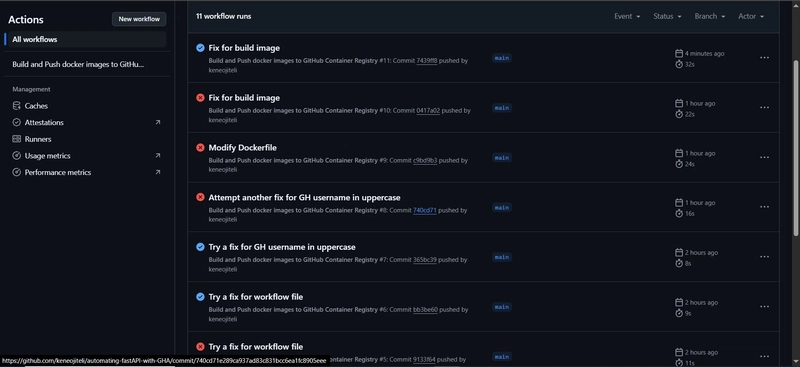Click the Performance metrics icon
Screen dimensions: 800x367
pyautogui.click(x=16, y=172)
